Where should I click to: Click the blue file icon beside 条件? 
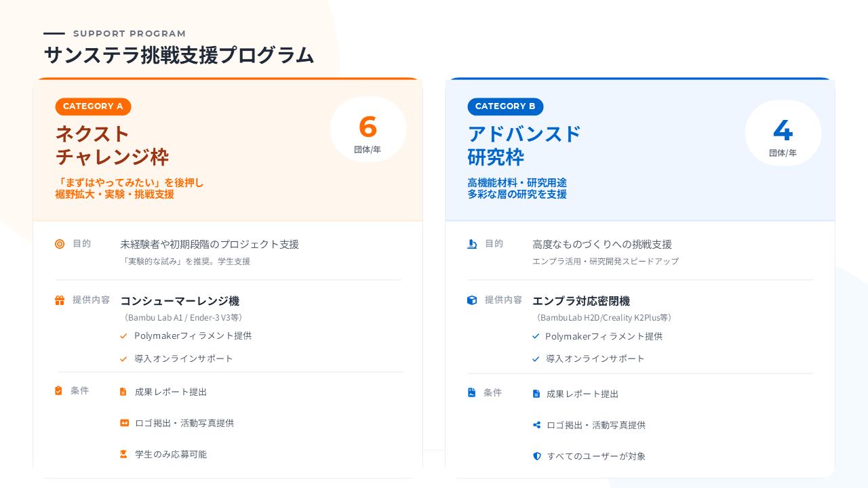(472, 392)
